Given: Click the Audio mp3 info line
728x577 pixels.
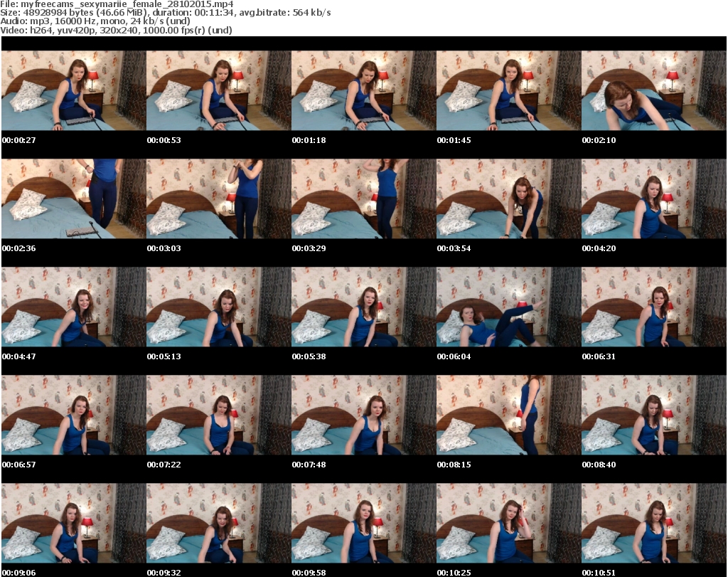Looking at the screenshot, I should pyautogui.click(x=96, y=21).
